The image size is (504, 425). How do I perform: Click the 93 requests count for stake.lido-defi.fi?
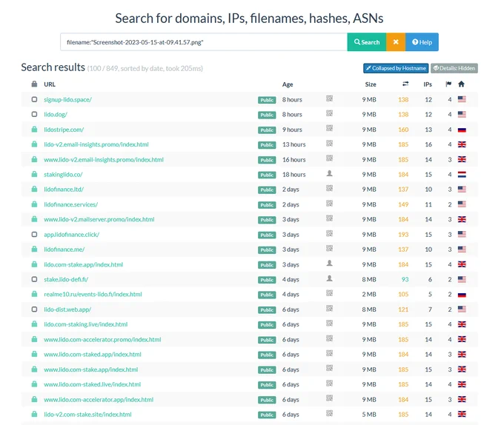pyautogui.click(x=405, y=280)
